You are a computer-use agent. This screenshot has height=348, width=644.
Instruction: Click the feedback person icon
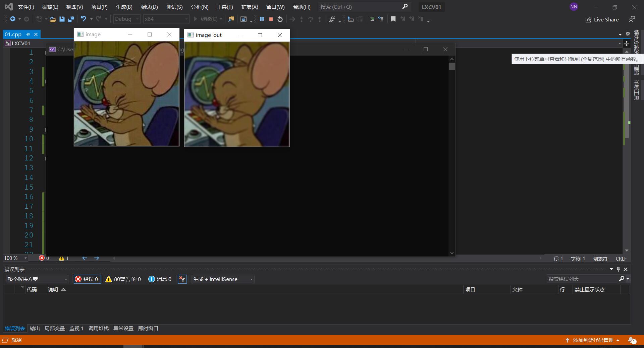click(x=632, y=19)
